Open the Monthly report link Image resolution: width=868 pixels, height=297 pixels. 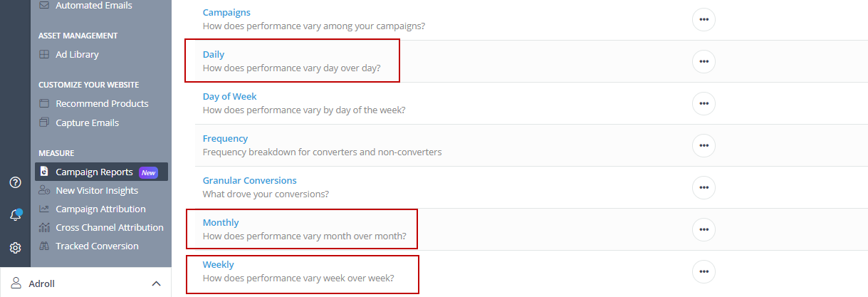click(x=221, y=222)
